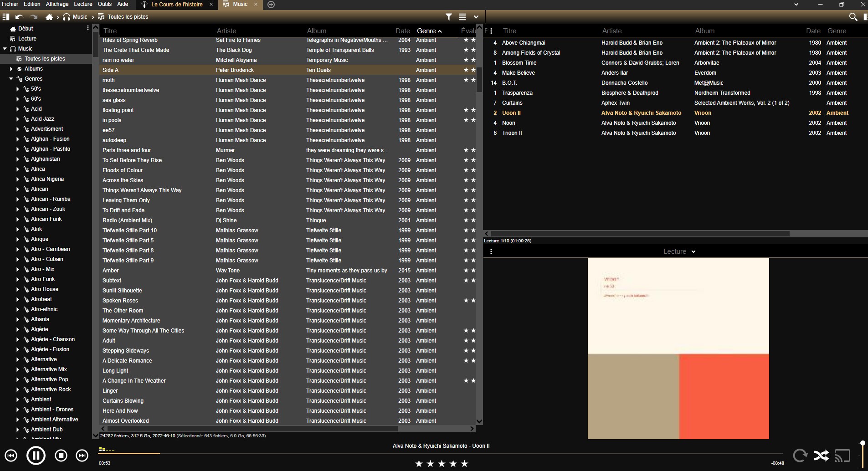Pause playback with the pause button
Image resolution: width=868 pixels, height=471 pixels.
[36, 455]
